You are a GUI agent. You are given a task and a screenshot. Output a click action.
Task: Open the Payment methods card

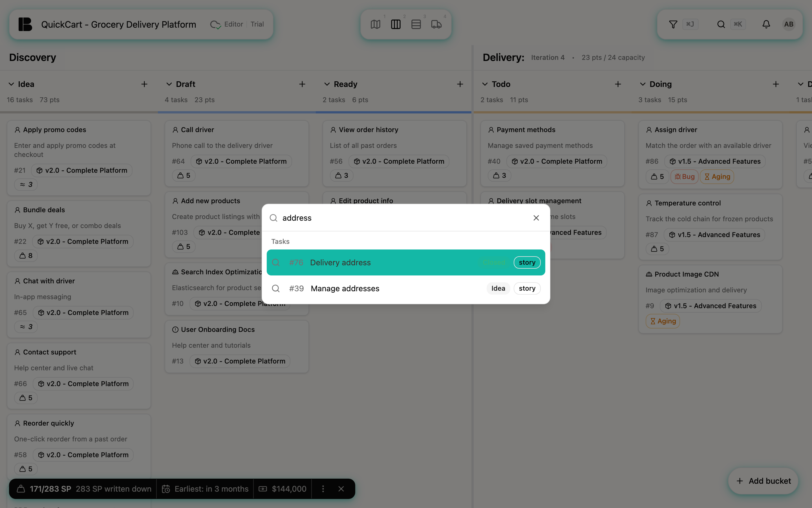coord(553,154)
